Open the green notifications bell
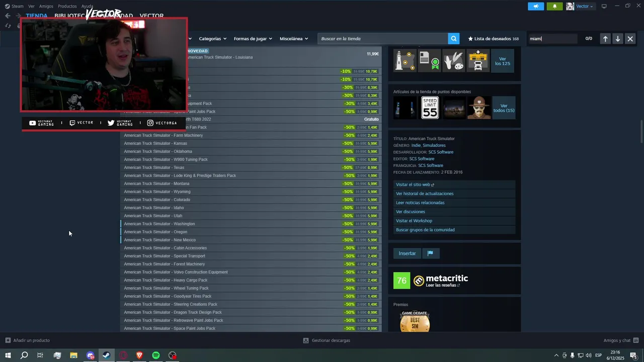This screenshot has height=362, width=644. (x=554, y=6)
